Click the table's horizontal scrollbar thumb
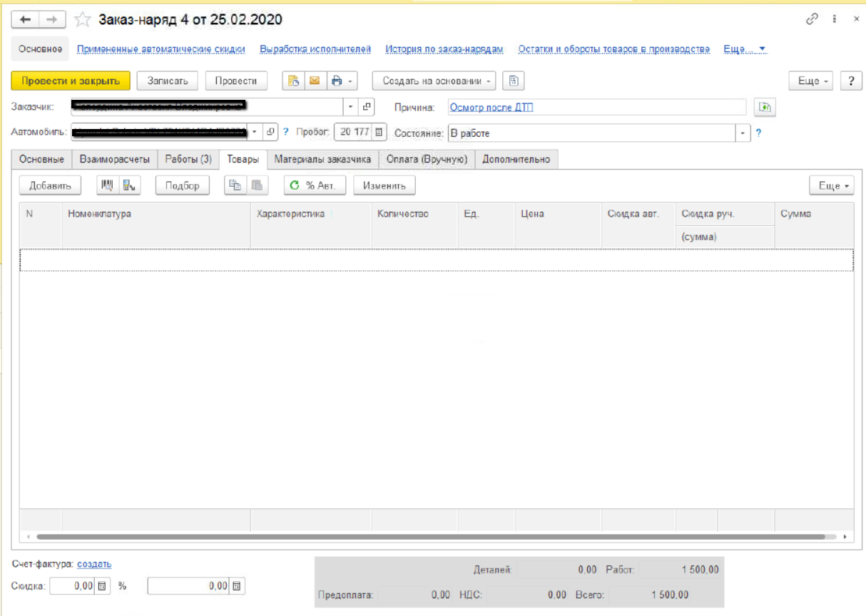Screen dimensions: 866x616 [430, 536]
